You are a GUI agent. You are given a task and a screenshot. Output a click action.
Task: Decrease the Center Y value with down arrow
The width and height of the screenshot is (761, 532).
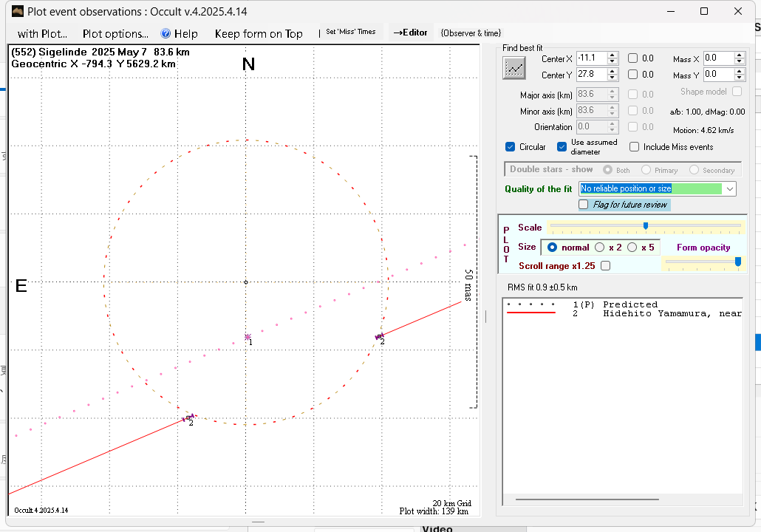[x=612, y=78]
